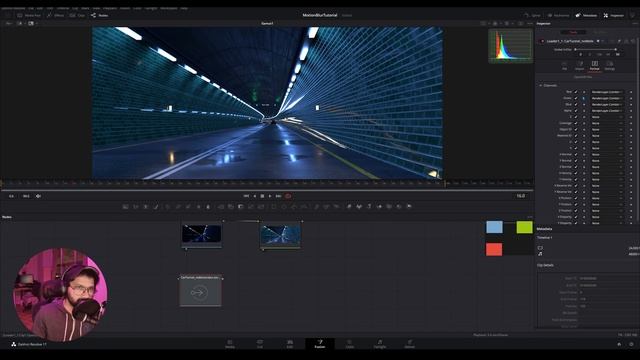Open the Project Manager home icon
Viewport: 640px width, 360px height.
(x=619, y=344)
